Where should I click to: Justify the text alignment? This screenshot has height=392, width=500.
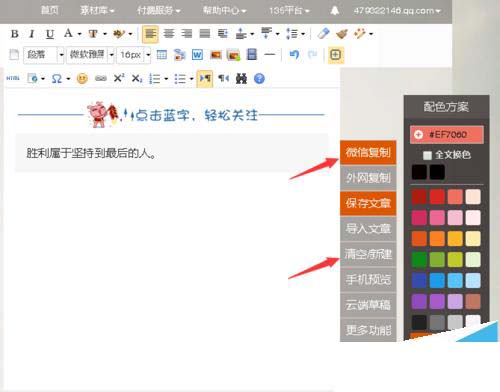(x=205, y=34)
